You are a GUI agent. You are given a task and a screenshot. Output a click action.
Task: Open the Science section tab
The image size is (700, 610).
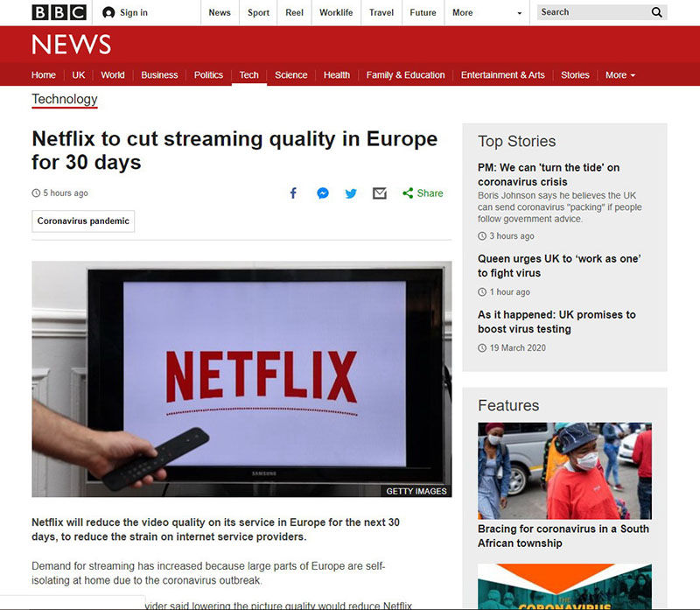pyautogui.click(x=290, y=75)
